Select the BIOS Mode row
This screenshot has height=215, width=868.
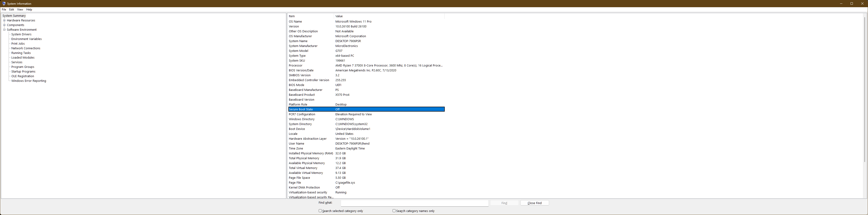(366, 85)
